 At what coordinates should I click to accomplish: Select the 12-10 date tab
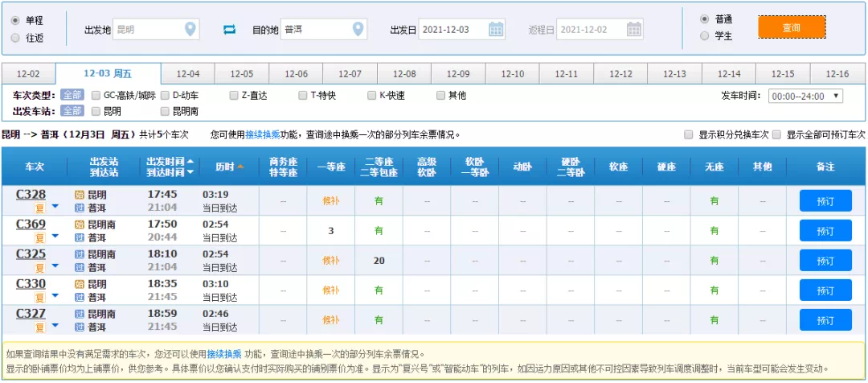click(512, 74)
